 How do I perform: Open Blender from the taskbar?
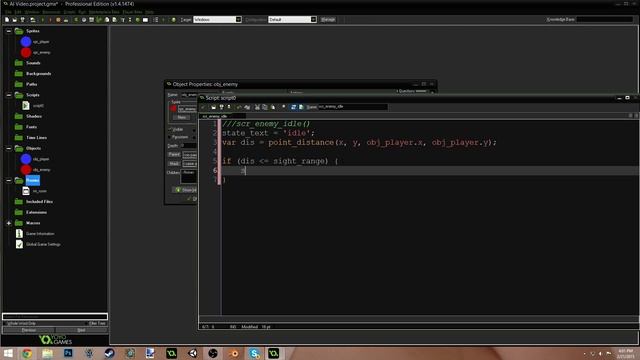click(234, 353)
